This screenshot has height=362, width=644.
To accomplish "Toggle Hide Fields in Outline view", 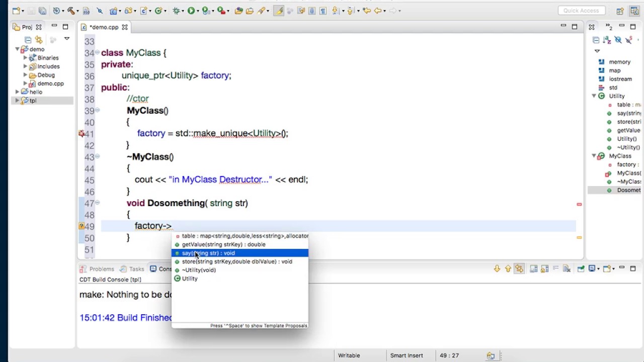I will pos(618,40).
